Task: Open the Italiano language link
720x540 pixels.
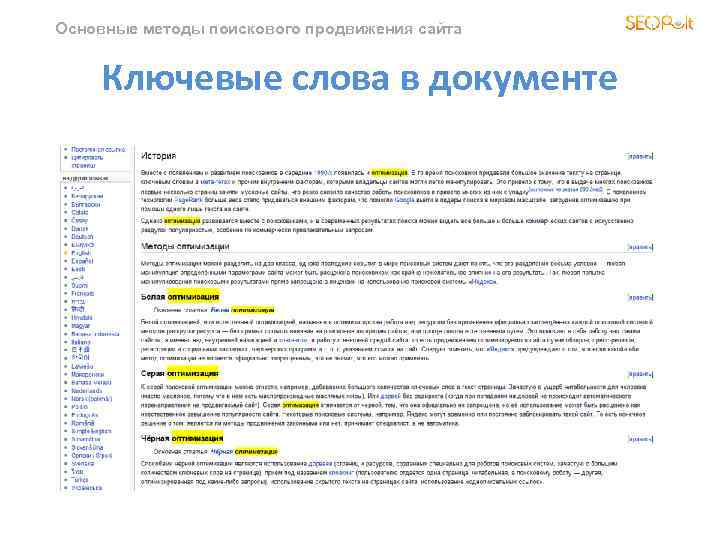Action: pyautogui.click(x=81, y=343)
